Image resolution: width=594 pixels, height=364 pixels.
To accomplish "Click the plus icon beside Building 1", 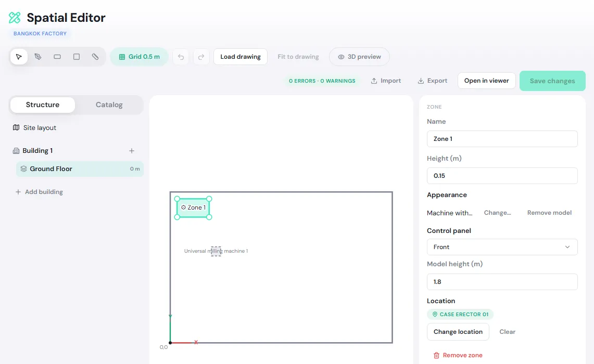I will tap(132, 151).
